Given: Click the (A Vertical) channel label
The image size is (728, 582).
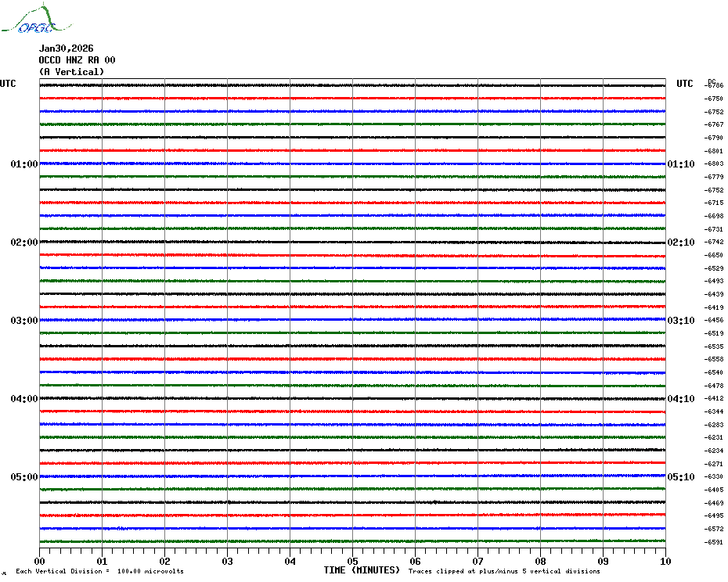Looking at the screenshot, I should click(x=71, y=71).
